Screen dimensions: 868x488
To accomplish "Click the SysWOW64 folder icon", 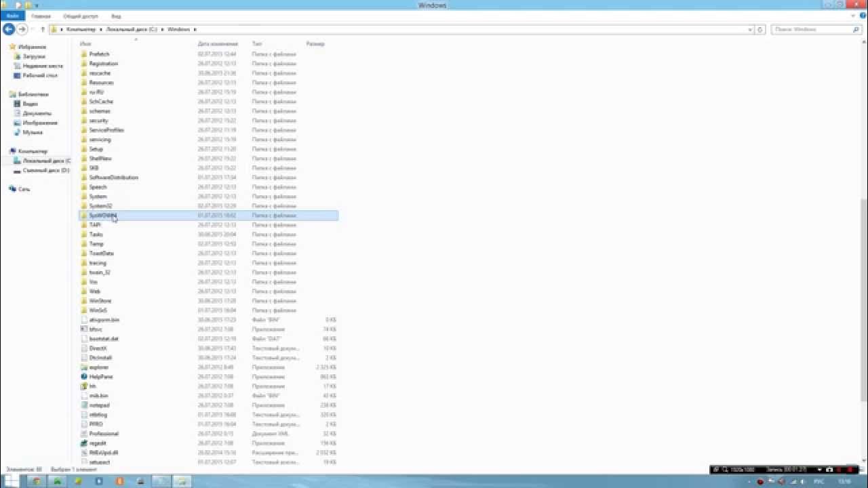I will (x=84, y=215).
